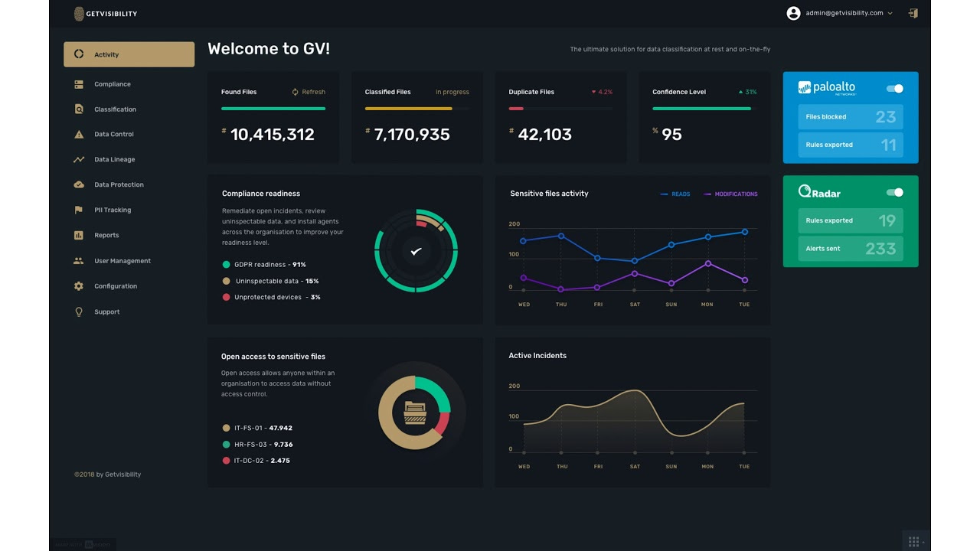This screenshot has width=980, height=551.
Task: Open the Classification section
Action: pyautogui.click(x=115, y=109)
